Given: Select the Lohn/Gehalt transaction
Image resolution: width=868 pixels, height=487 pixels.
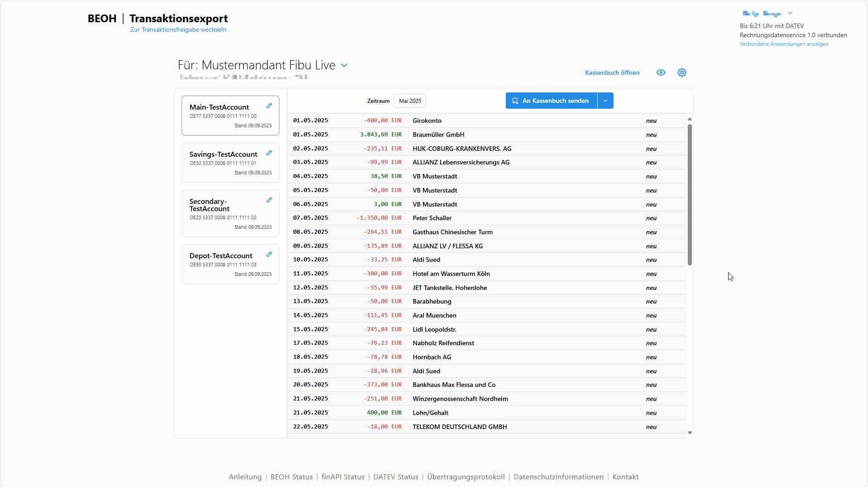Looking at the screenshot, I should point(487,413).
